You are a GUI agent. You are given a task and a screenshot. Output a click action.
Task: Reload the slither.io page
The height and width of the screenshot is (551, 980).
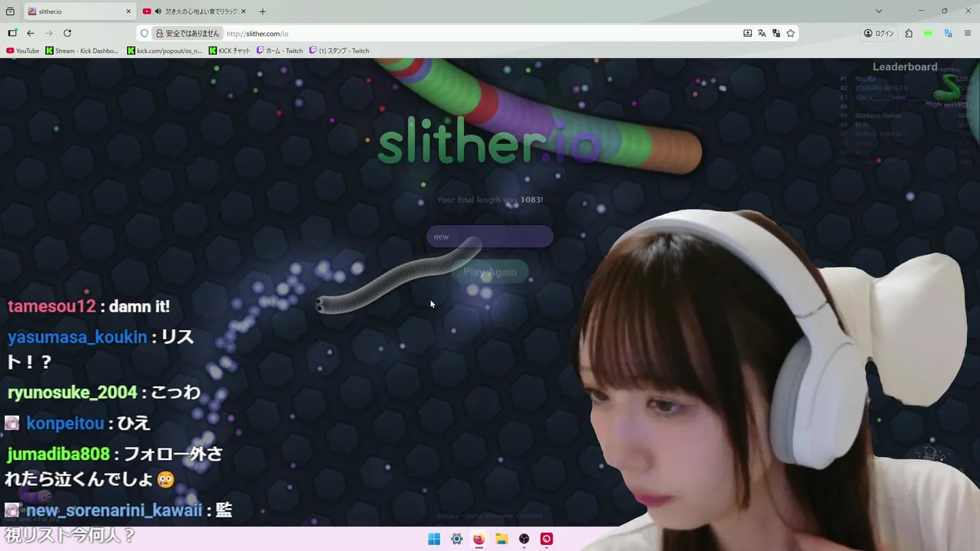tap(67, 33)
